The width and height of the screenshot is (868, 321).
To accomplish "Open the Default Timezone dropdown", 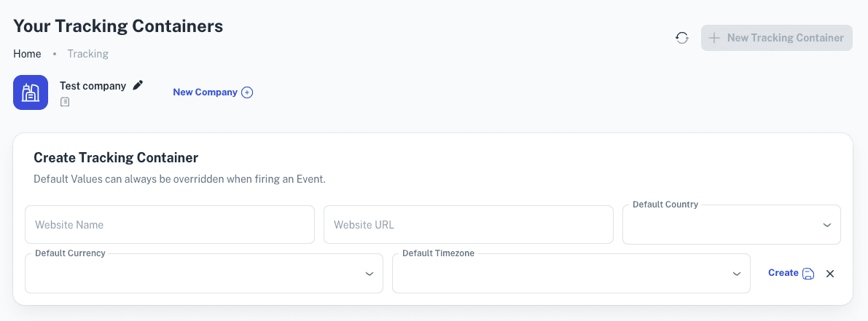I will tap(571, 274).
